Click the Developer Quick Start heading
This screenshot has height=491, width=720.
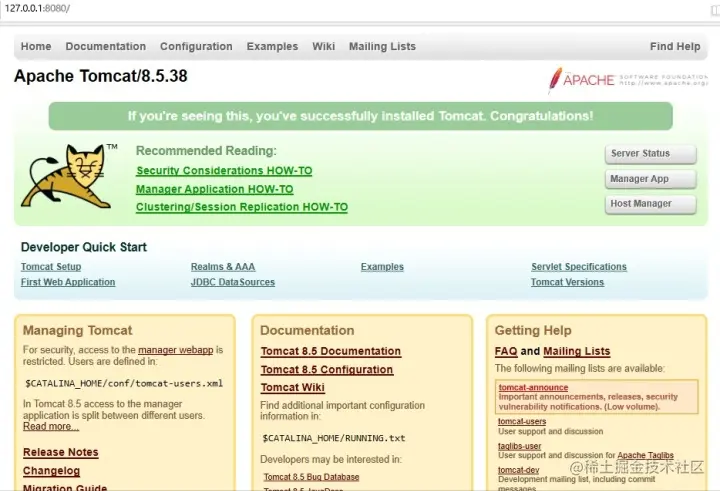[84, 247]
